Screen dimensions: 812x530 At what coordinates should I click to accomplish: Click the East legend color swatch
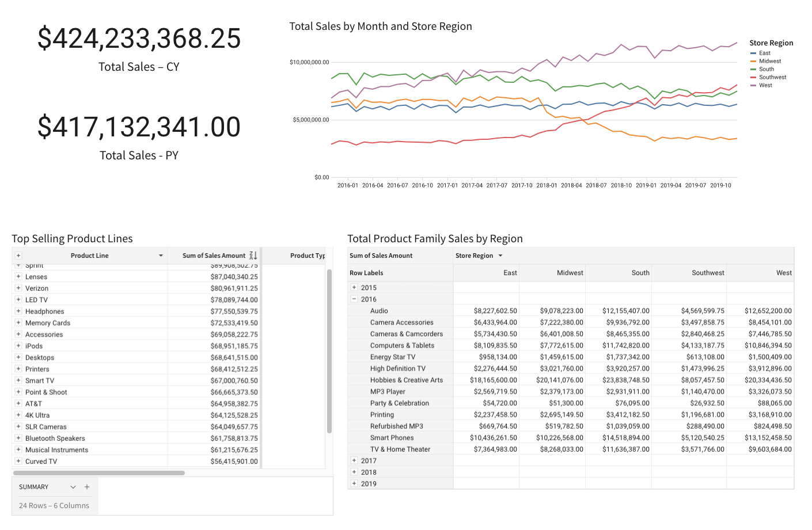(753, 53)
